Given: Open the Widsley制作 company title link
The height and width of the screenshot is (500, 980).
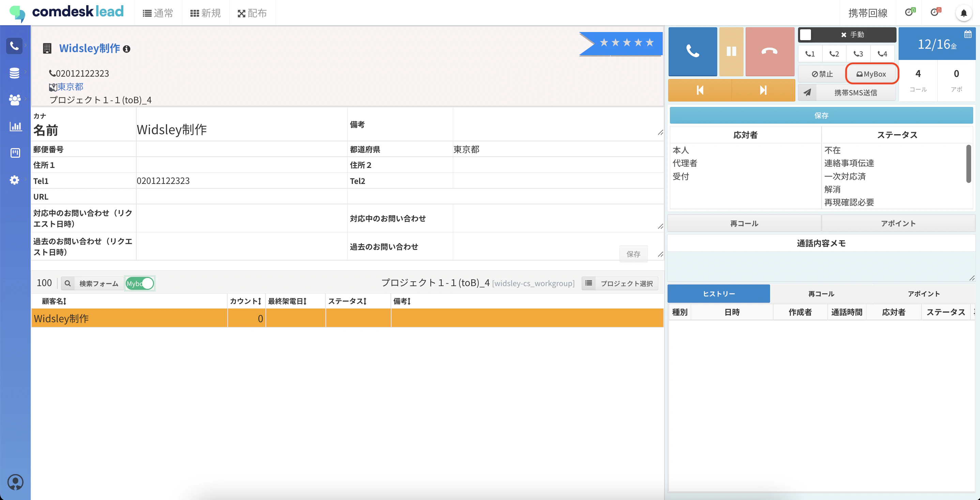Looking at the screenshot, I should (89, 48).
